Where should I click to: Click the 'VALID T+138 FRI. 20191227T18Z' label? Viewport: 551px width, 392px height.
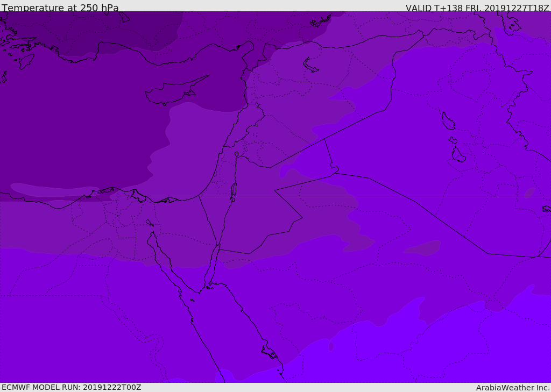[477, 8]
